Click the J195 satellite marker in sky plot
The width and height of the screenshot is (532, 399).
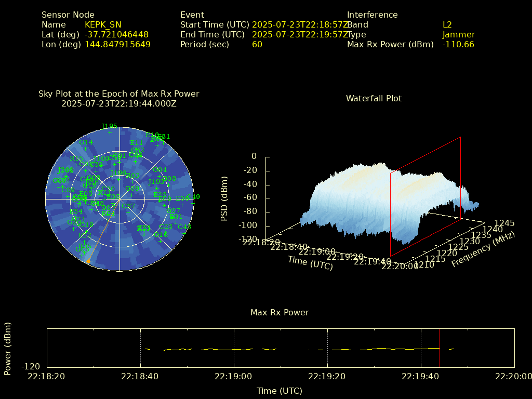[110, 132]
